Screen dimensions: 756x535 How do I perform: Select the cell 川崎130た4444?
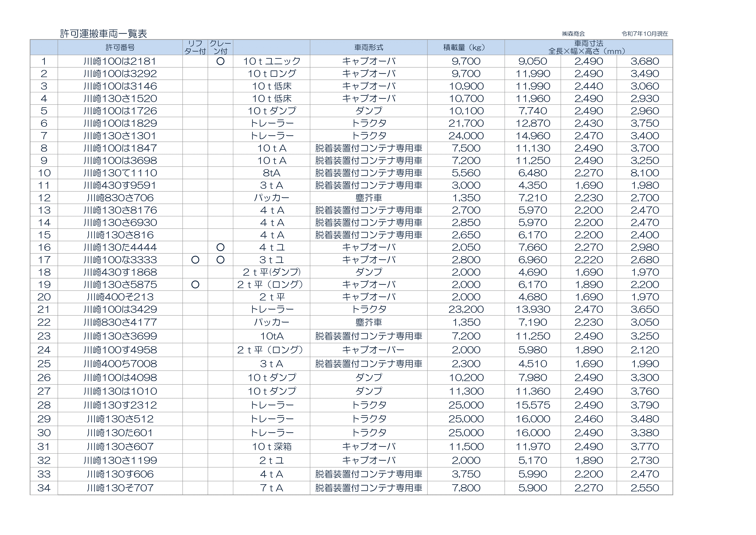pos(120,247)
